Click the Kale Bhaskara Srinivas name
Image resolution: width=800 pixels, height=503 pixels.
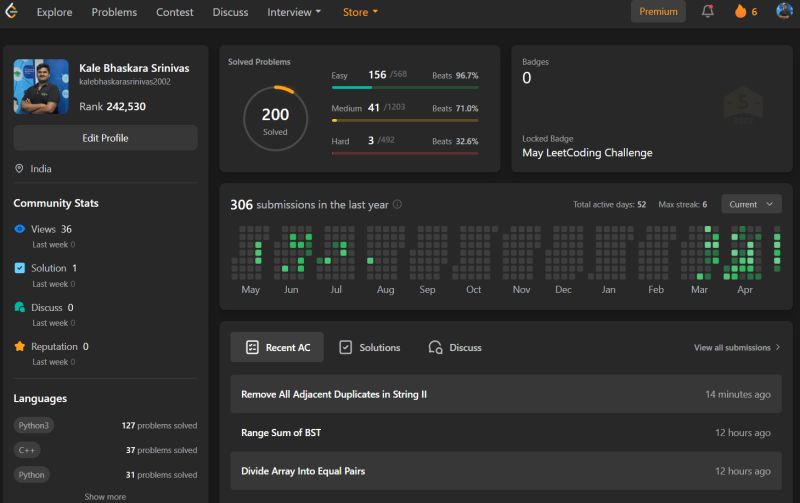click(134, 68)
